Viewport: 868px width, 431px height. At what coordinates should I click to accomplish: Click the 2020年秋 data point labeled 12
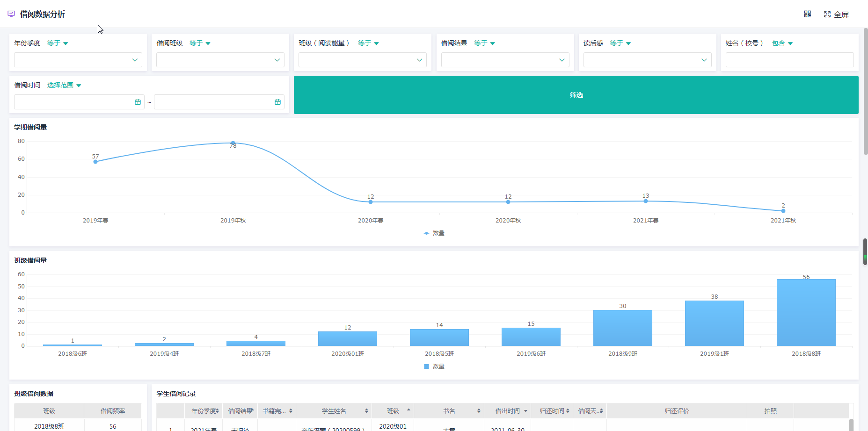[x=508, y=202]
